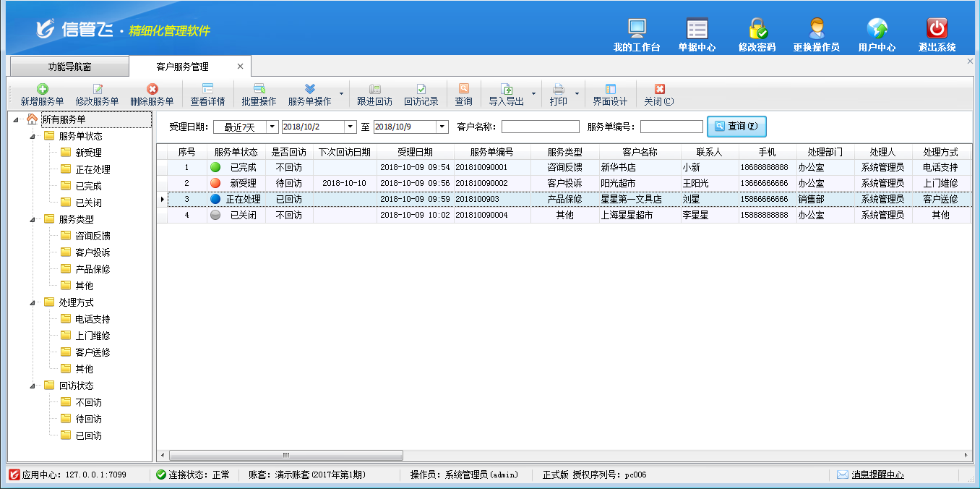
Task: Open the 消息提醒中心 link
Action: pyautogui.click(x=877, y=475)
